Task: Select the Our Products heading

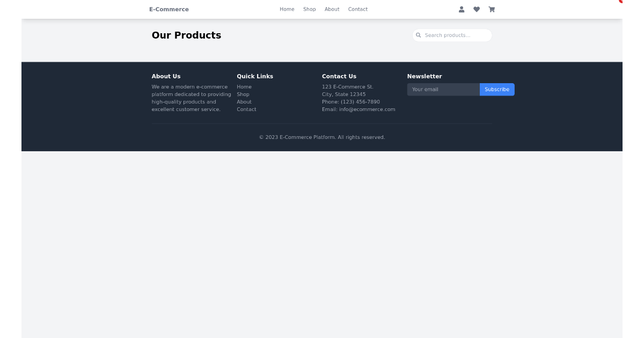Action: click(x=186, y=35)
